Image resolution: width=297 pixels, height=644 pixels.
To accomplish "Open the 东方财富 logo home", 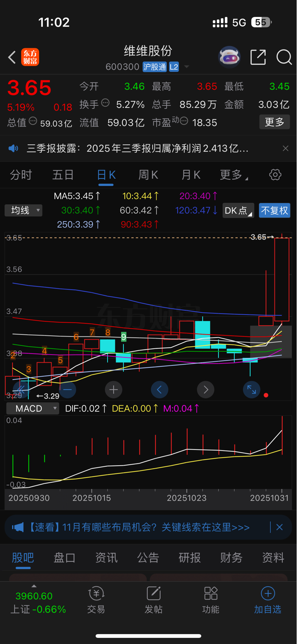I will click(30, 57).
